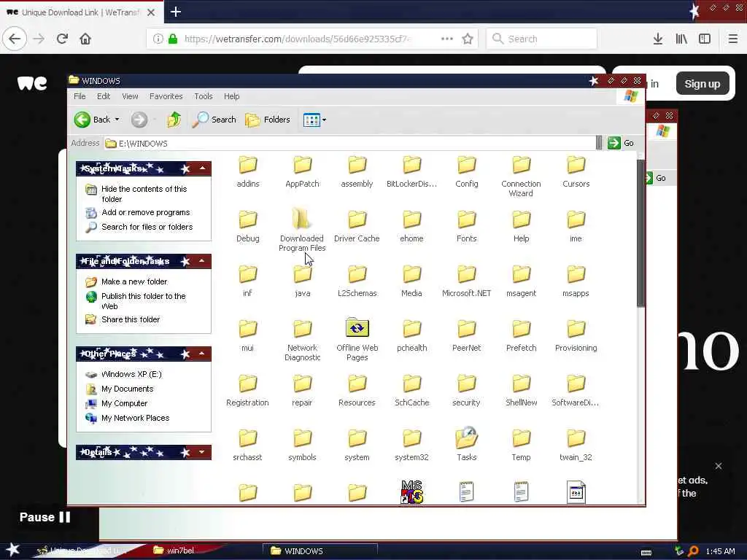Open page actions three-dots menu
The image size is (747, 560).
(x=447, y=39)
